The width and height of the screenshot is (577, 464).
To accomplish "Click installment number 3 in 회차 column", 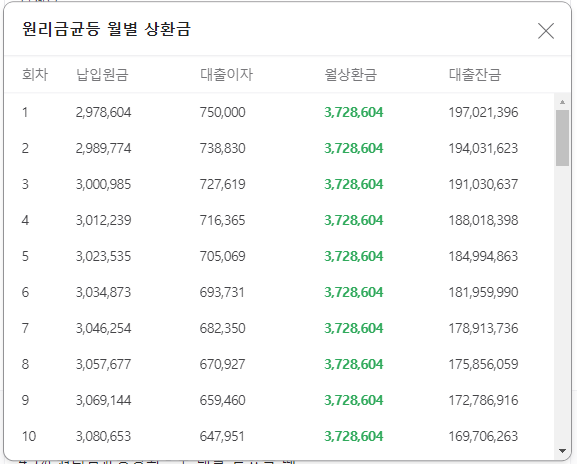I will (x=25, y=184).
